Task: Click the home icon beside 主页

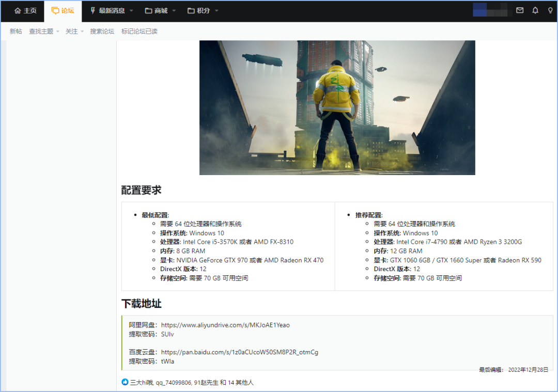Action: [18, 11]
